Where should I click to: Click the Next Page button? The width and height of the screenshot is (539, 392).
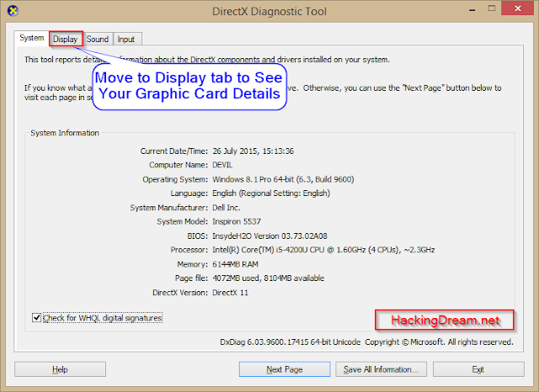tap(285, 369)
